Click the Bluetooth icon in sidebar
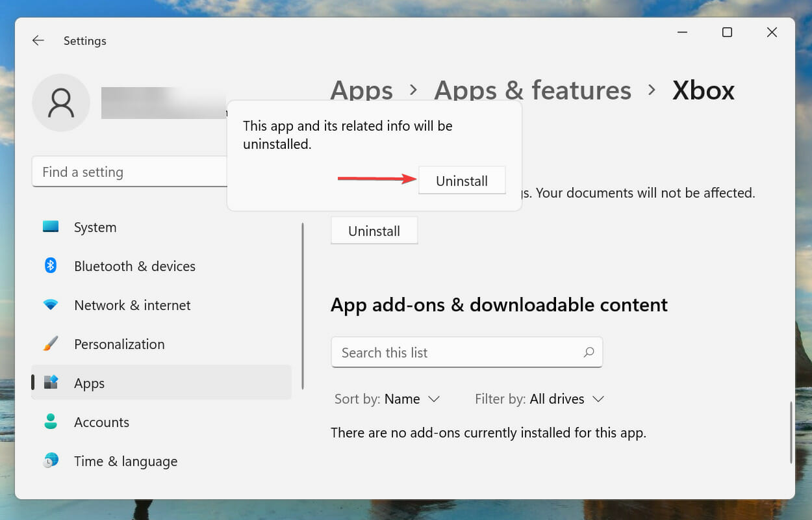812x520 pixels. click(51, 266)
